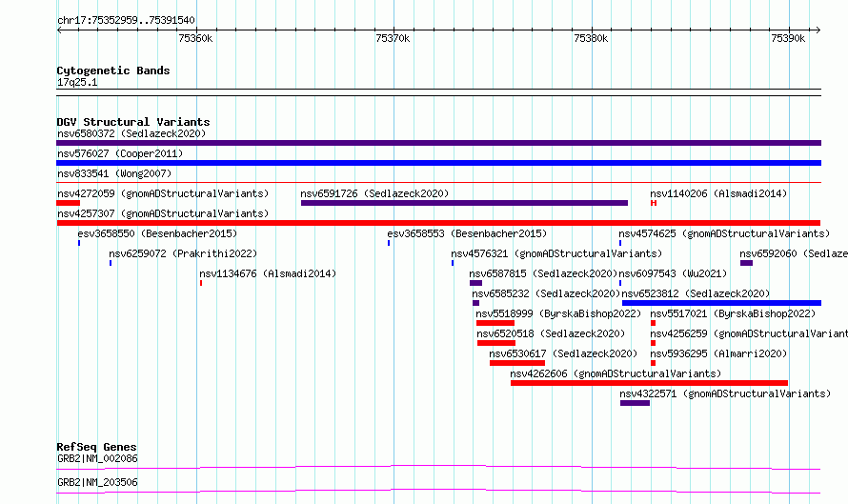Select red bar under nsv6520518
The width and height of the screenshot is (848, 504).
coord(496,343)
